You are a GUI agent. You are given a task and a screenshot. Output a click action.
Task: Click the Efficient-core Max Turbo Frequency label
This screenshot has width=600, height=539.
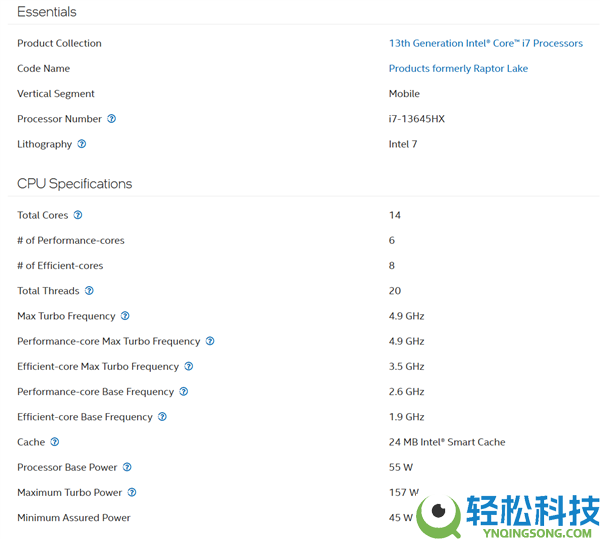(98, 366)
